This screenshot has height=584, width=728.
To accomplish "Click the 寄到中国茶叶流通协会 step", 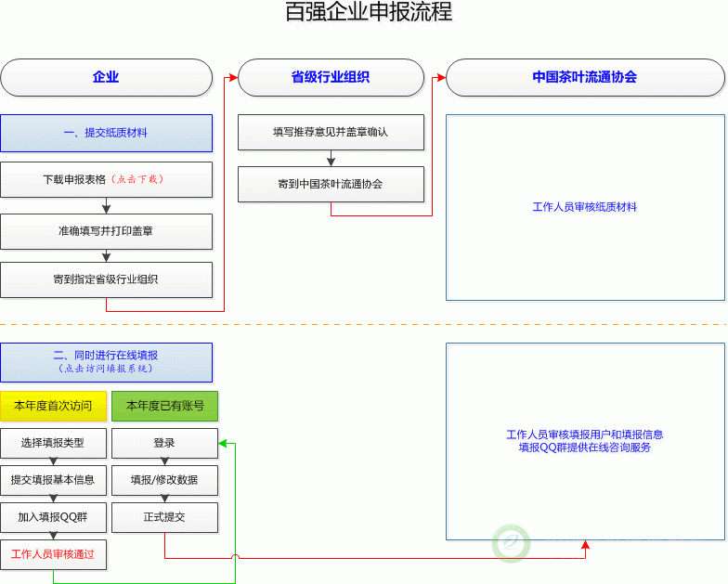I will click(x=331, y=184).
